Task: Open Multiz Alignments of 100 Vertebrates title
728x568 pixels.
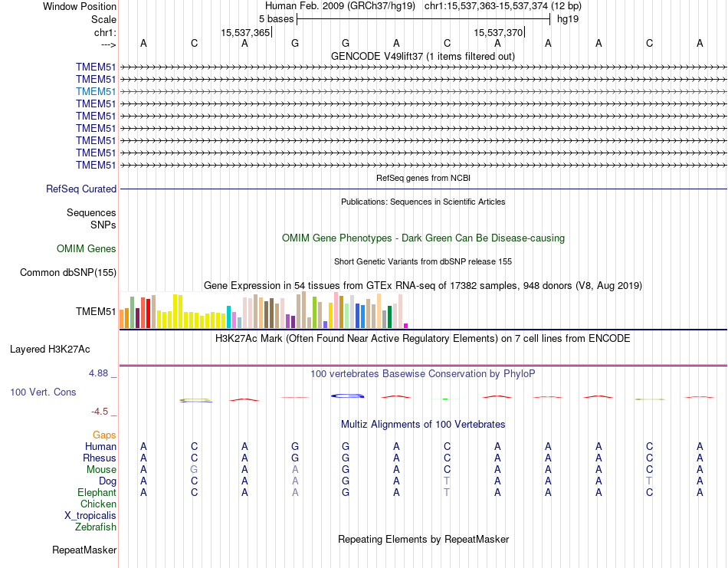Action: 423,425
